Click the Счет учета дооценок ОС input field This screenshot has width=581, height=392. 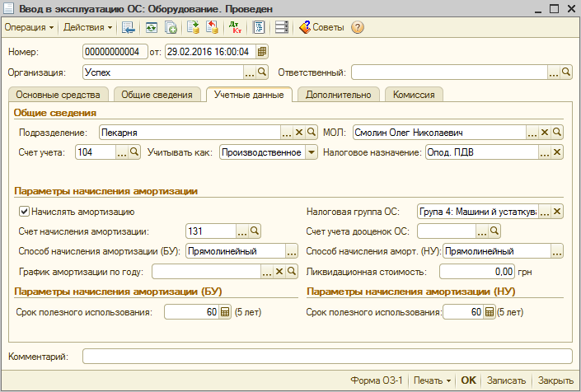point(447,231)
